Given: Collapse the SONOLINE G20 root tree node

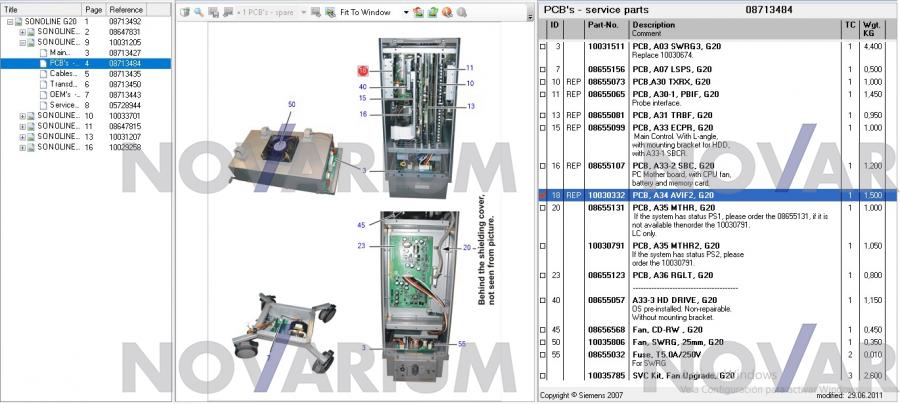Looking at the screenshot, I should click(10, 21).
